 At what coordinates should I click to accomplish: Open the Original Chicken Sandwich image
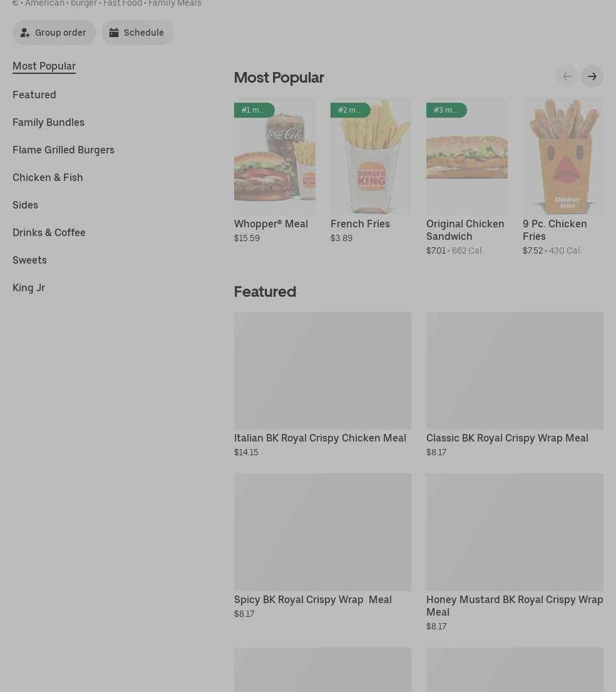(467, 157)
